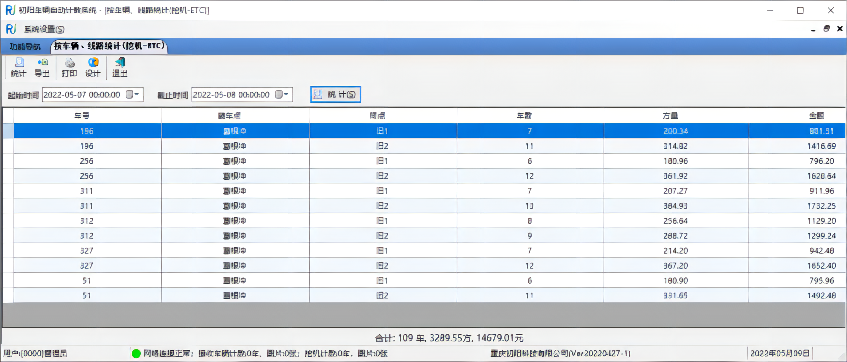847x362 pixels.
Task: Click the 打印 print toolbar icon
Action: coord(69,68)
